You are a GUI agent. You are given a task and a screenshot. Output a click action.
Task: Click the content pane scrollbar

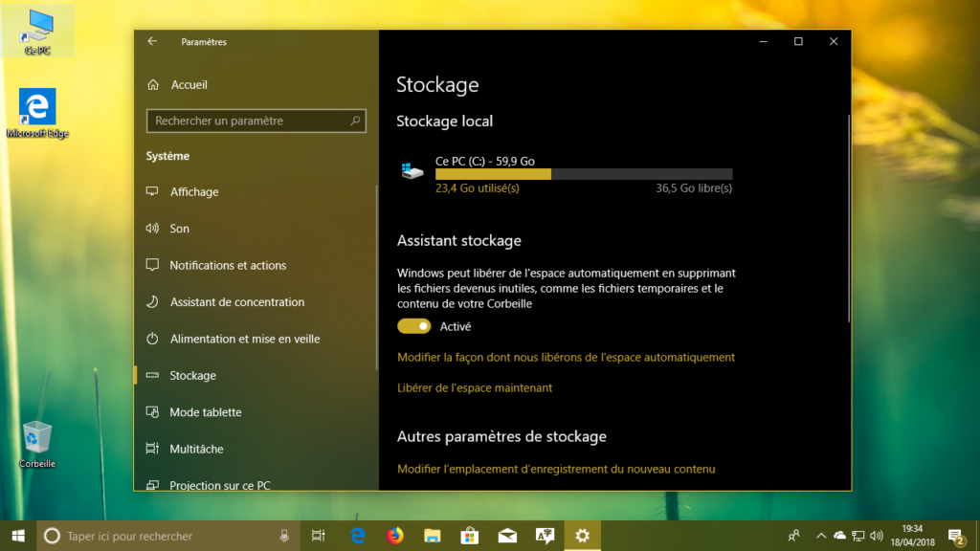(848, 219)
